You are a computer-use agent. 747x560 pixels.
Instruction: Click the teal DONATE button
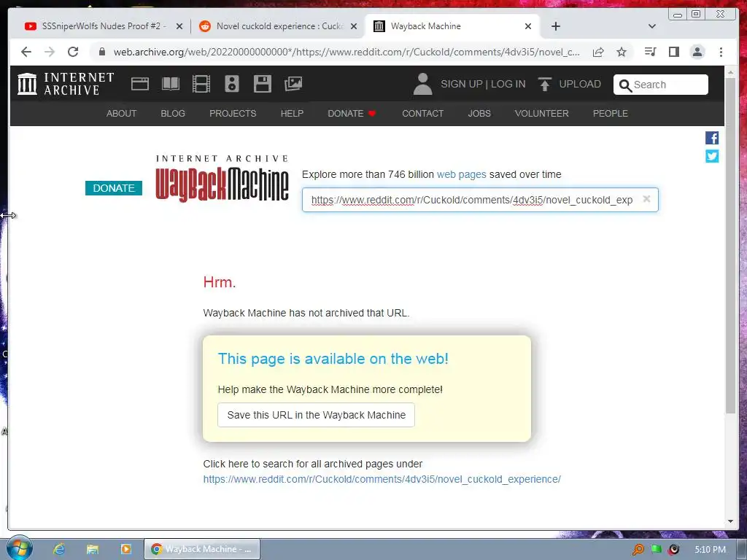pos(114,188)
